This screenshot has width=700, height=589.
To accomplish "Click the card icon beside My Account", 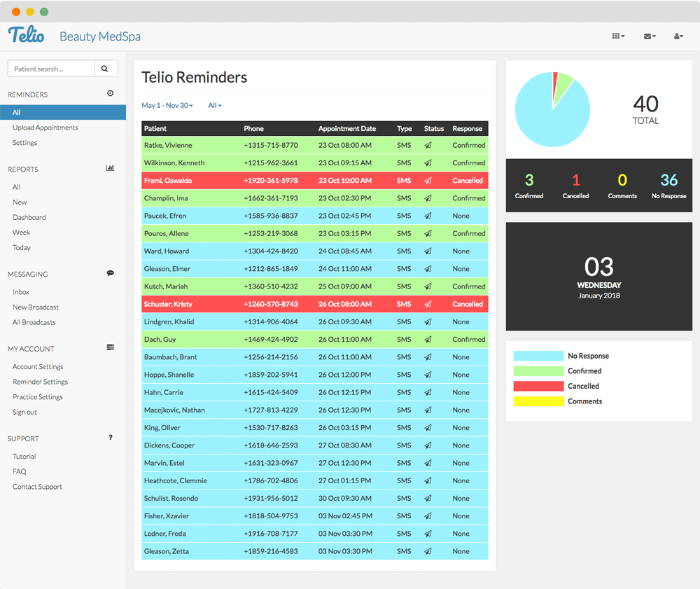I will (111, 347).
